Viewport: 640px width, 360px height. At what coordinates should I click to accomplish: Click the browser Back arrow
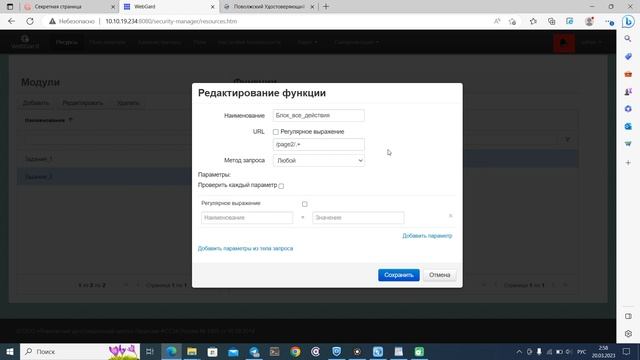tap(11, 21)
